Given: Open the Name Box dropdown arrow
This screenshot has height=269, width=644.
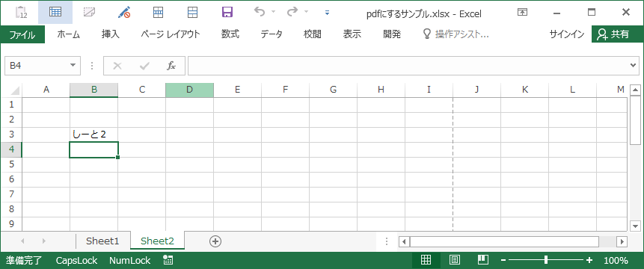Looking at the screenshot, I should (73, 66).
